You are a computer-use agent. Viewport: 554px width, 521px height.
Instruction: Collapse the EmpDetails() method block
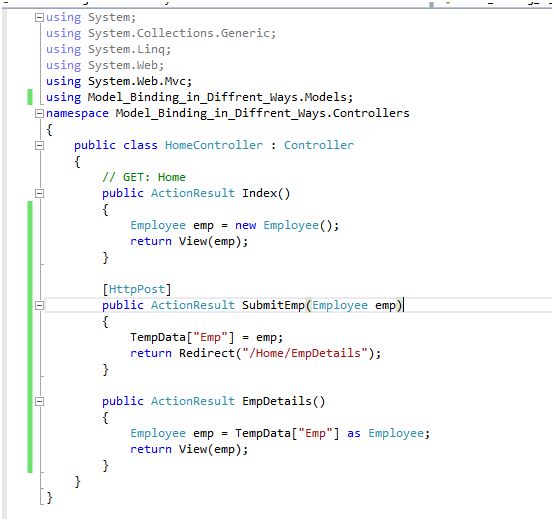pos(39,402)
